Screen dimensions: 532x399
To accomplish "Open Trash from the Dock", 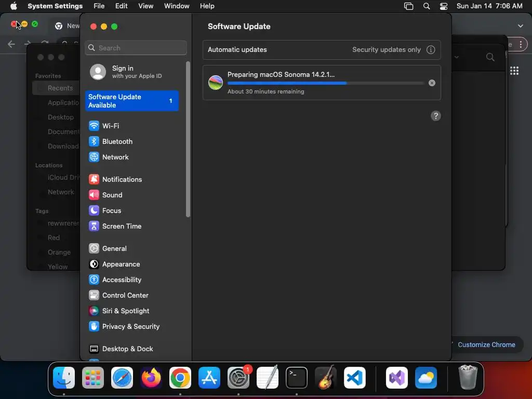I will coord(468,378).
